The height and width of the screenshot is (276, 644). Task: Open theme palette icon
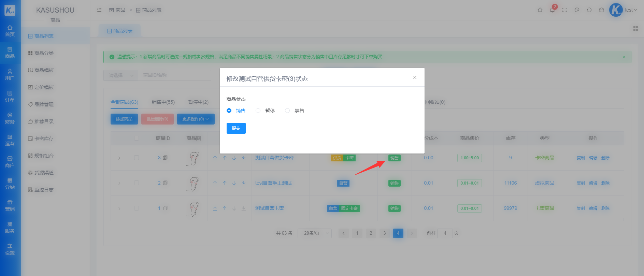(577, 10)
